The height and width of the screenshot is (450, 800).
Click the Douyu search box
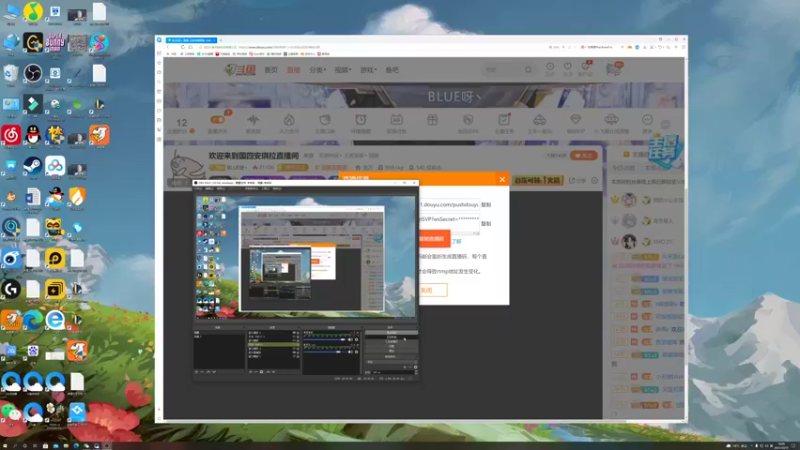pos(508,69)
